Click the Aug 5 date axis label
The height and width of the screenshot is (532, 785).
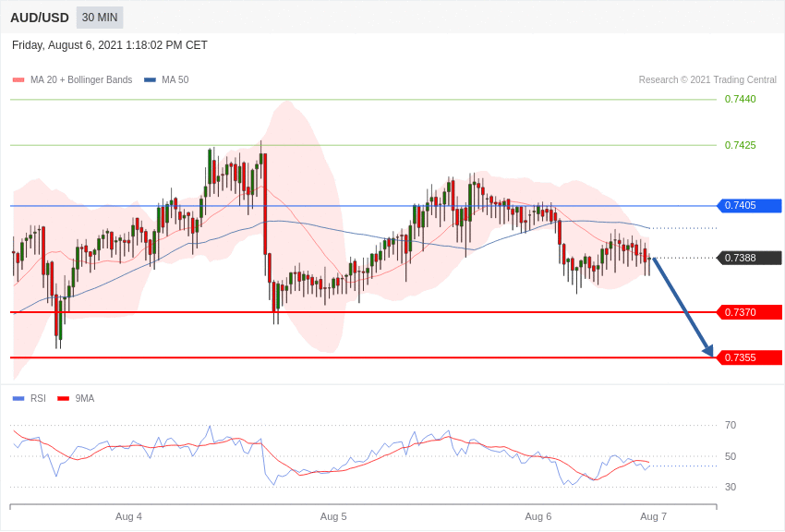(333, 516)
